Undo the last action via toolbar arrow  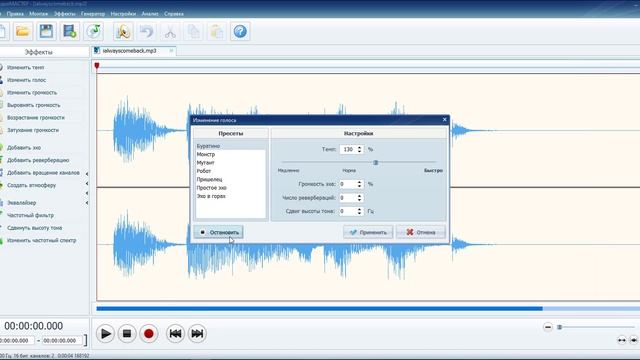(x=147, y=31)
